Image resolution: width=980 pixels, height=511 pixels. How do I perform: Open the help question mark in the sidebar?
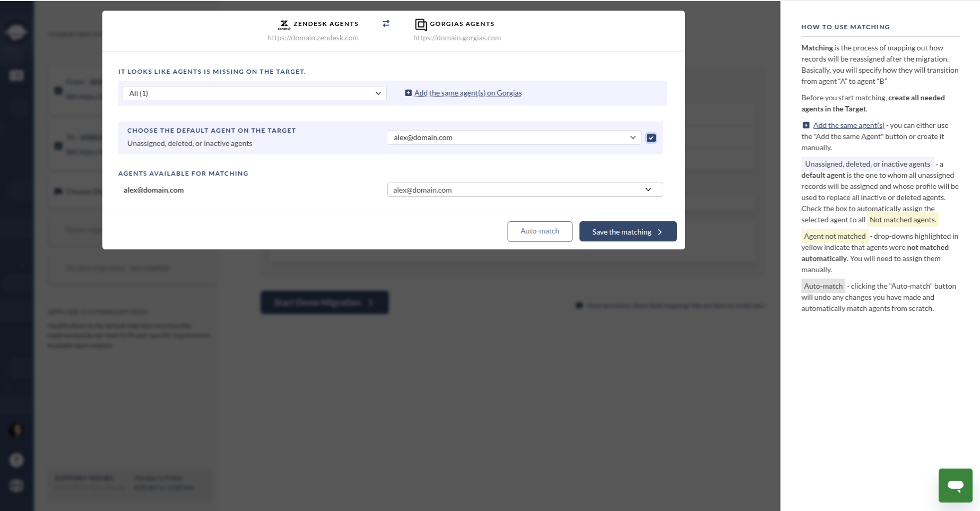point(16,460)
